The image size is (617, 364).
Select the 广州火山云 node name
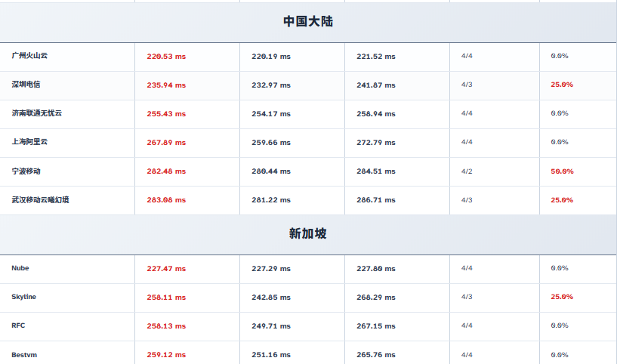click(x=29, y=56)
